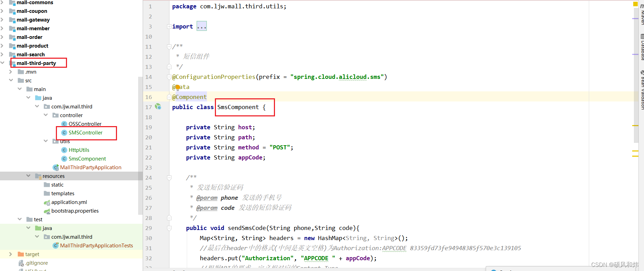Click the "POST" string literal

click(x=279, y=147)
